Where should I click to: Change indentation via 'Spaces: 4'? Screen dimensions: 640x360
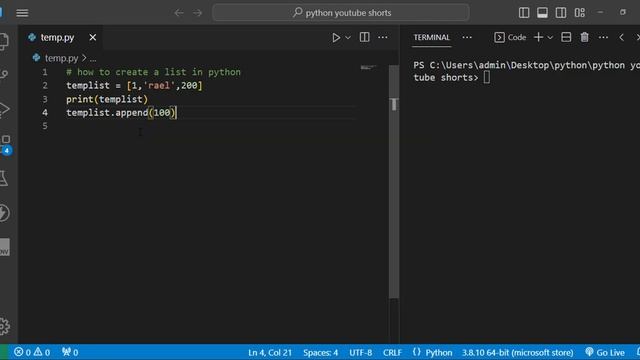click(320, 353)
